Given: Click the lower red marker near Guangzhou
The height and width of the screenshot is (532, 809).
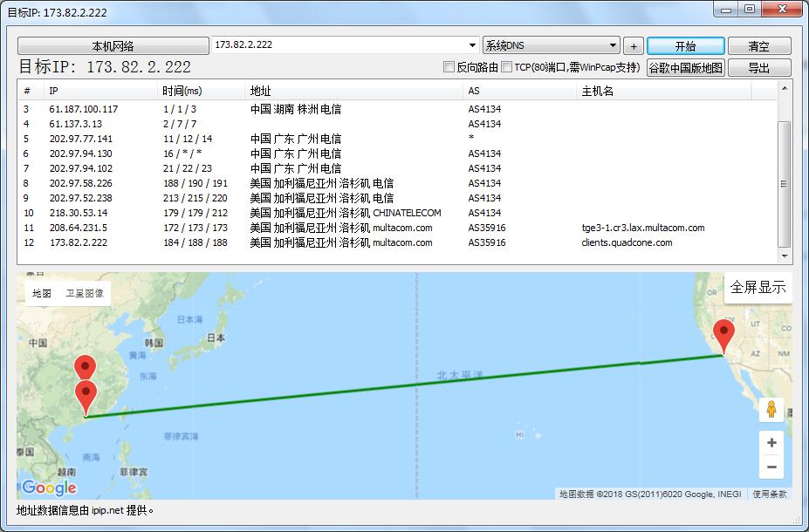Looking at the screenshot, I should tap(86, 396).
